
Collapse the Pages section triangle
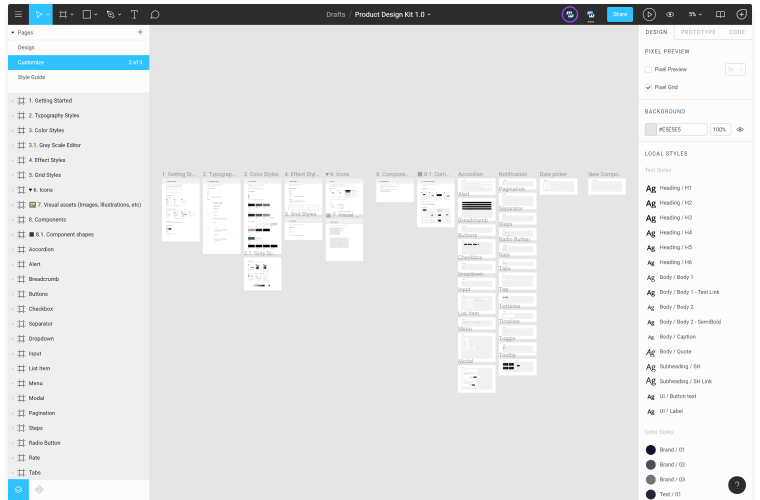coord(13,32)
